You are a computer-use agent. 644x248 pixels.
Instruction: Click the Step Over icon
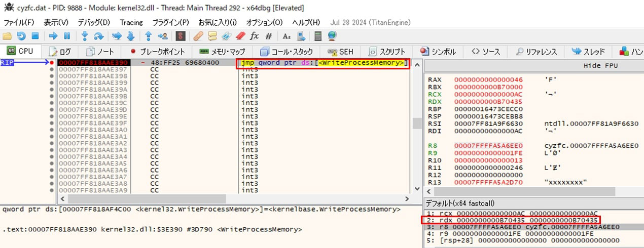99,36
